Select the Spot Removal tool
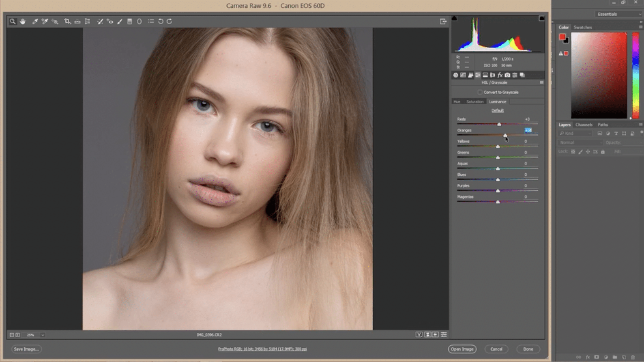The height and width of the screenshot is (362, 644). [100, 21]
